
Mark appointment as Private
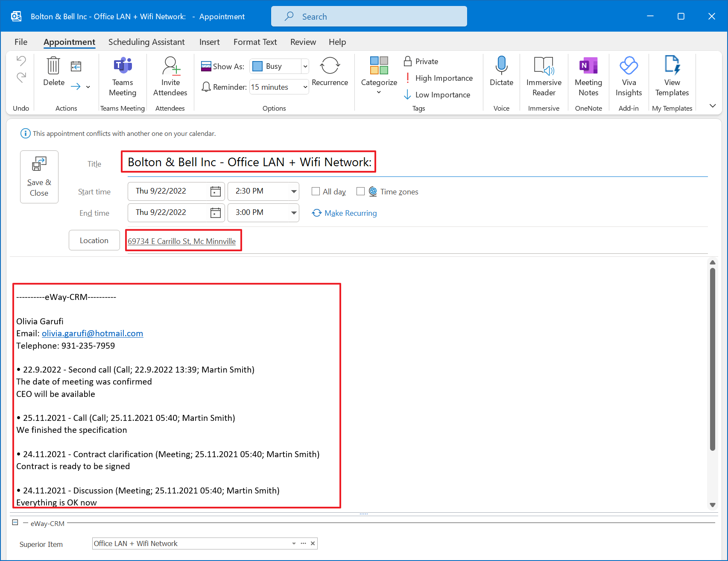(x=421, y=61)
